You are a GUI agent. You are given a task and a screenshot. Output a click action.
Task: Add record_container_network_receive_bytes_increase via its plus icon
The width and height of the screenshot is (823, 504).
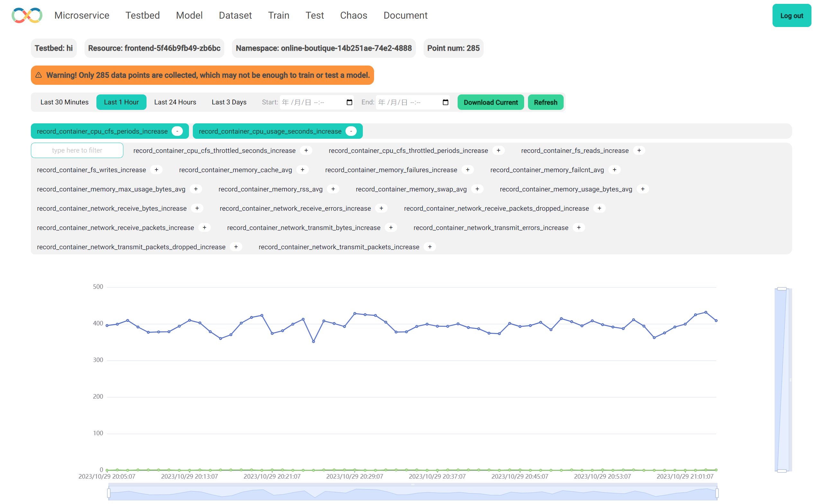197,208
